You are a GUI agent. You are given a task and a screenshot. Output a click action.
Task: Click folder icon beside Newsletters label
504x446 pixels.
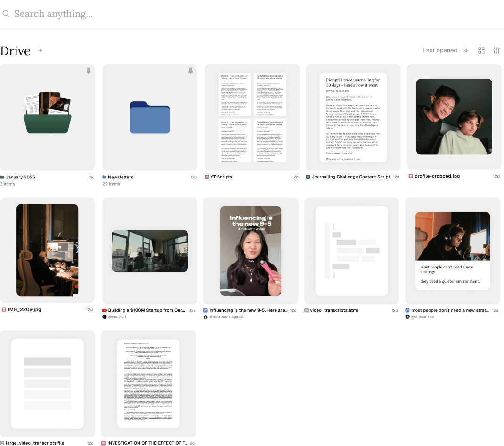pyautogui.click(x=105, y=177)
